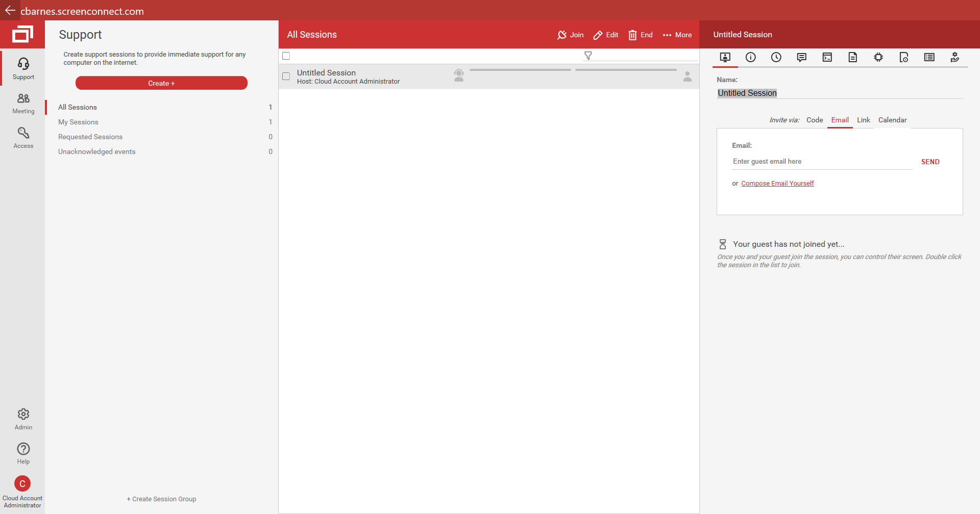Show the General info tab icon
Image resolution: width=980 pixels, height=514 pixels.
click(x=750, y=57)
